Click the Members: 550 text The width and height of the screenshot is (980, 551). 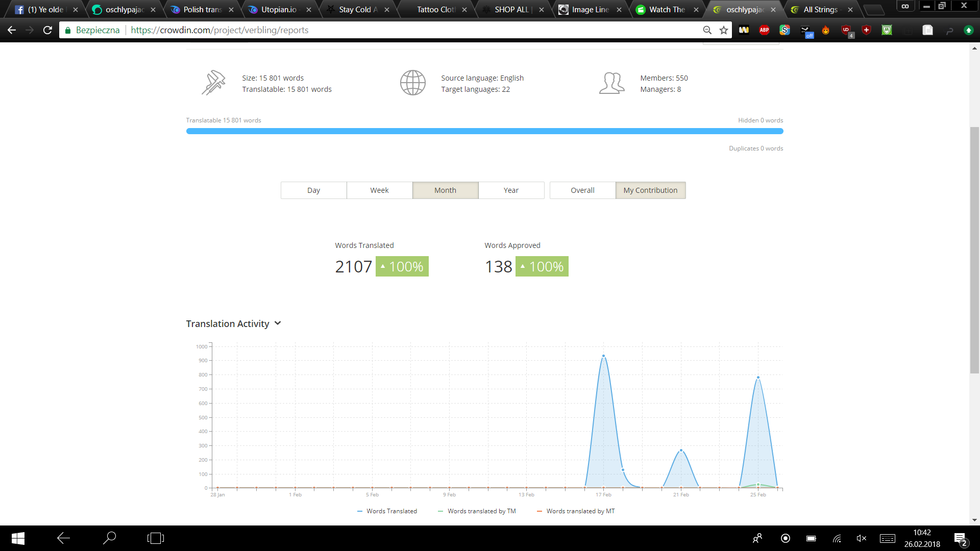pyautogui.click(x=664, y=78)
